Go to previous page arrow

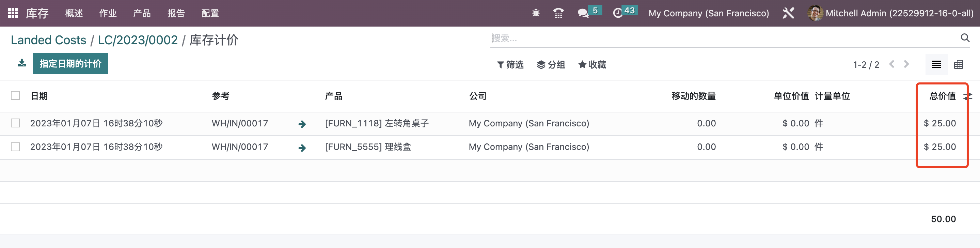click(892, 64)
